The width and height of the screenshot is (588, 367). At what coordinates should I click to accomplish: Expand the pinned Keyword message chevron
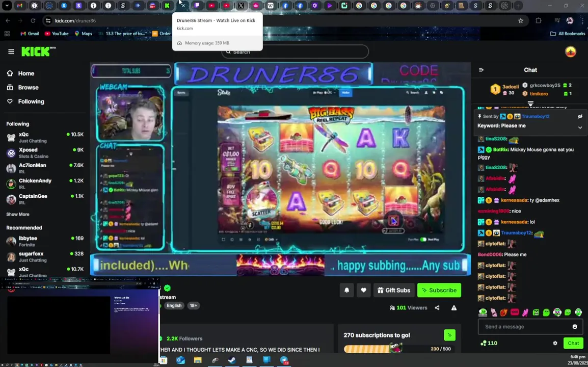580,127
